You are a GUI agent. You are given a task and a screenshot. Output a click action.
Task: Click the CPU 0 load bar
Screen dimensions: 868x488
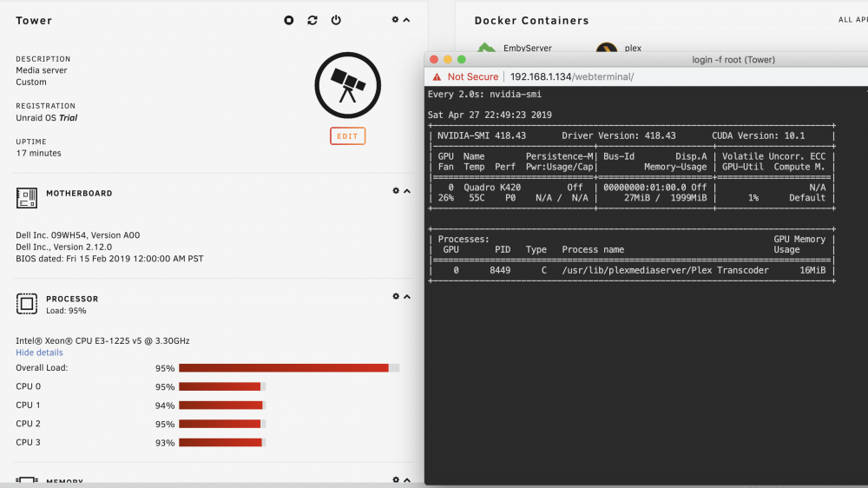[x=222, y=386]
